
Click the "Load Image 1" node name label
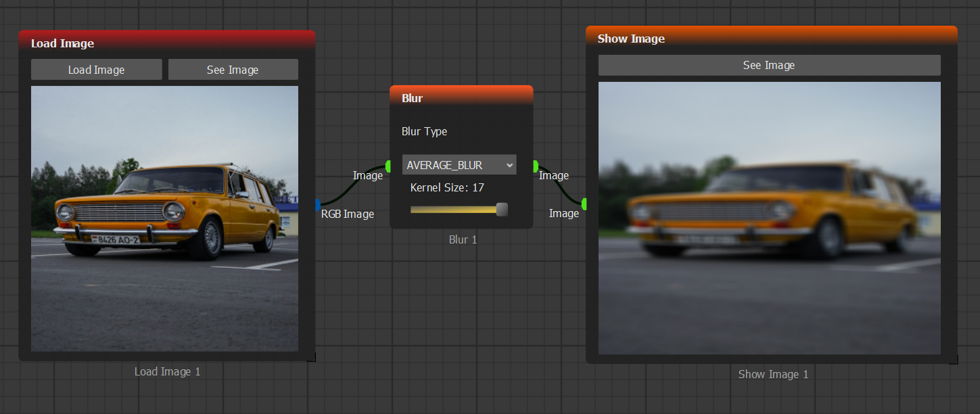click(167, 371)
